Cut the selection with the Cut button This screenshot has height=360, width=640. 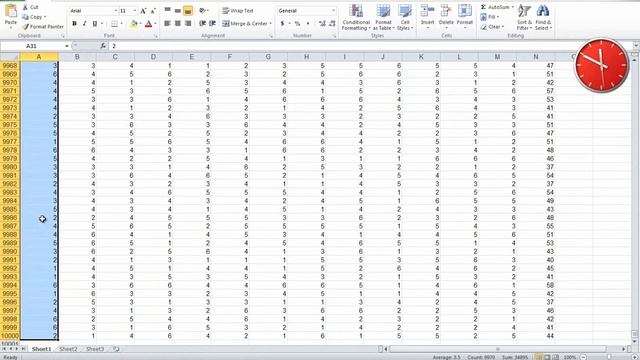click(31, 7)
